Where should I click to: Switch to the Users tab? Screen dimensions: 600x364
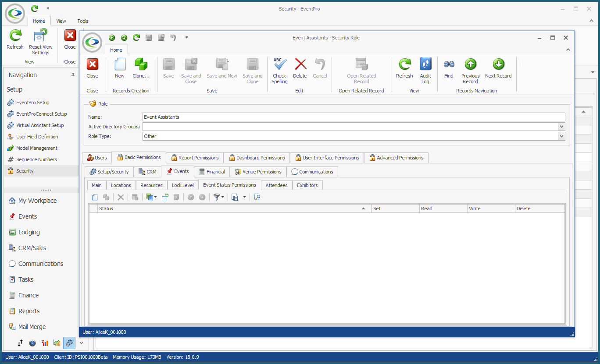coord(97,158)
